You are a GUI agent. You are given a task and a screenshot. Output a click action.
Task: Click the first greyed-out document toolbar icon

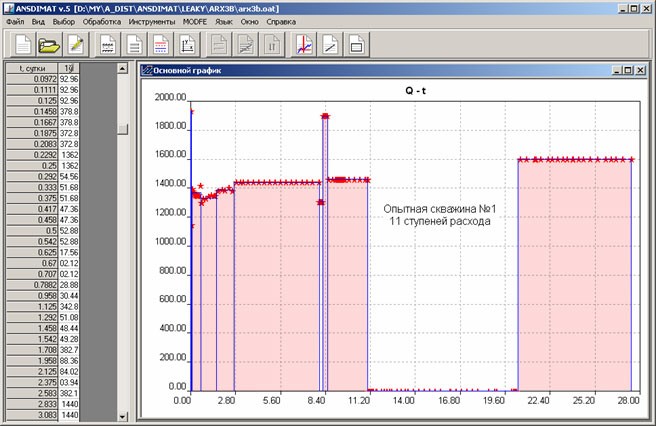click(x=219, y=44)
